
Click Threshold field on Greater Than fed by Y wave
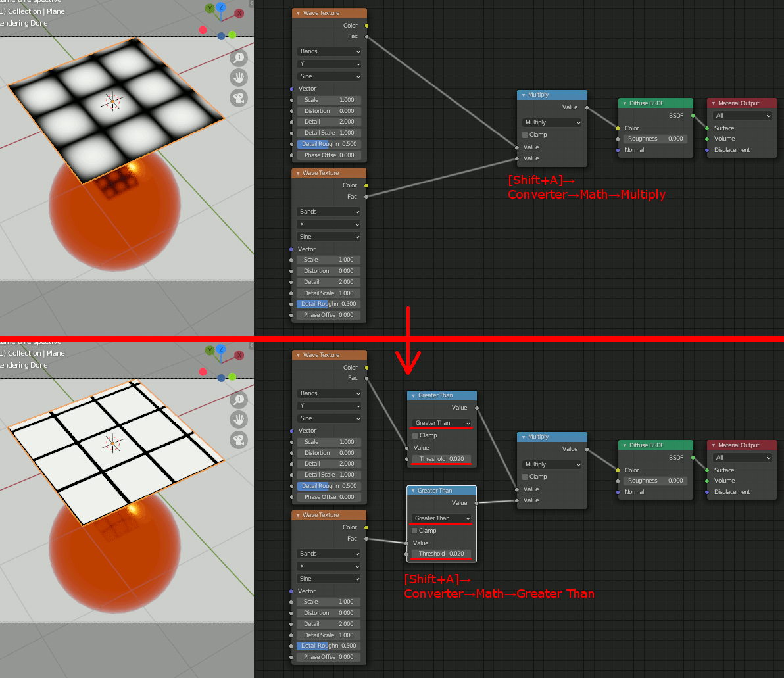(x=442, y=459)
